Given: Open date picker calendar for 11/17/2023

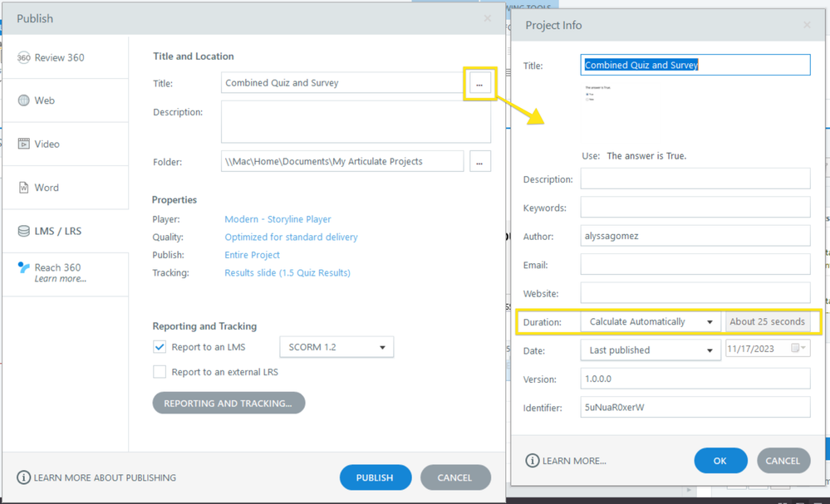Looking at the screenshot, I should pos(798,348).
